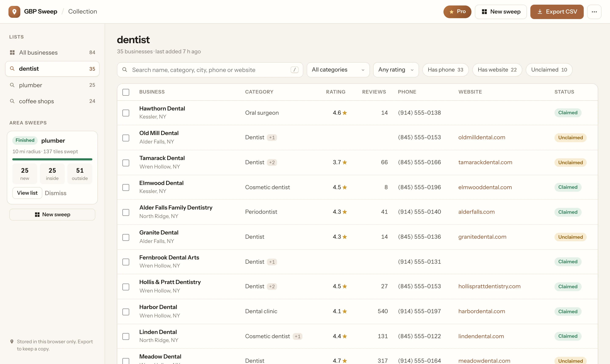Screen dimensions: 610x364
Task: Open the Any rating dropdown
Action: 396,70
